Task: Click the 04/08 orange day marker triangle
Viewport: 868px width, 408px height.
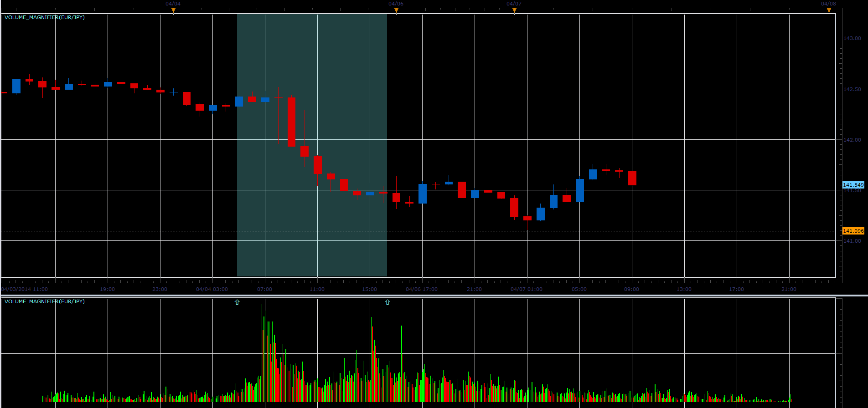Action: [x=829, y=10]
